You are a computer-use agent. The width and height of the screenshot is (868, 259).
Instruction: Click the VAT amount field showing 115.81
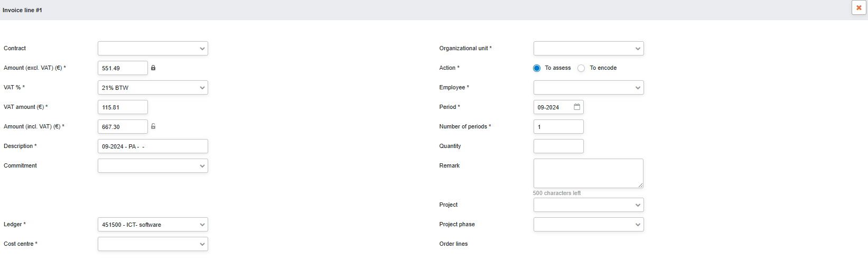point(123,107)
